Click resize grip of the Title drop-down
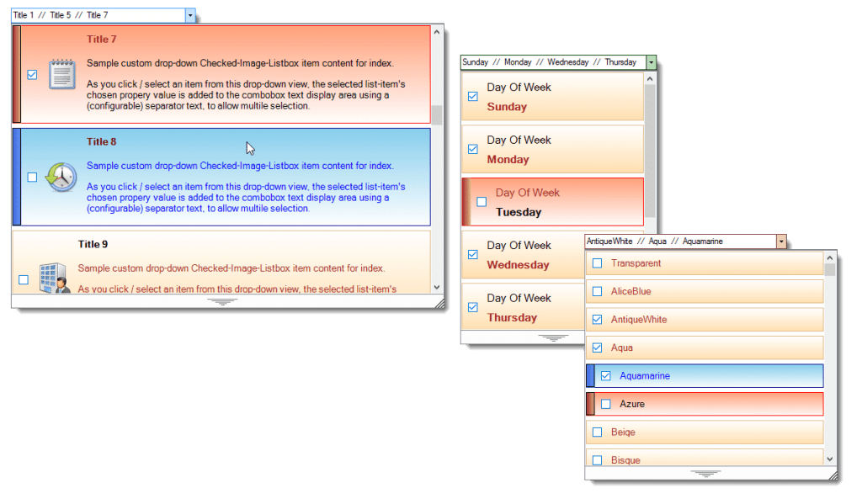 pos(439,303)
